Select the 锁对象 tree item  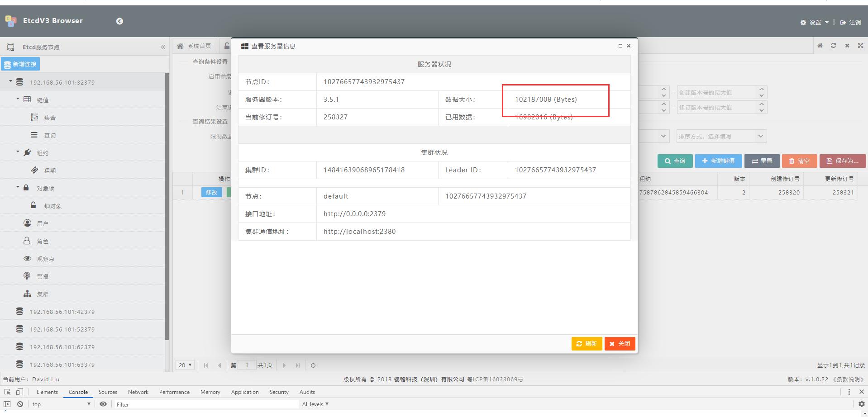click(x=52, y=206)
